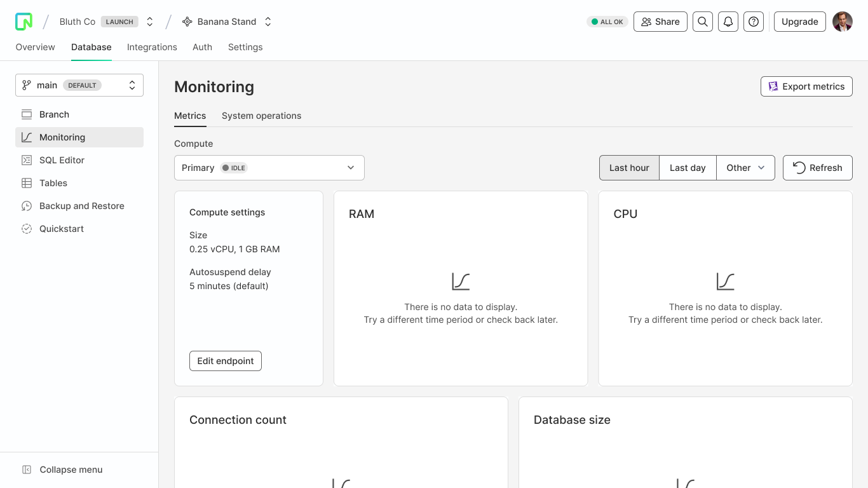Click the Export metrics button
This screenshot has width=868, height=488.
click(x=806, y=86)
